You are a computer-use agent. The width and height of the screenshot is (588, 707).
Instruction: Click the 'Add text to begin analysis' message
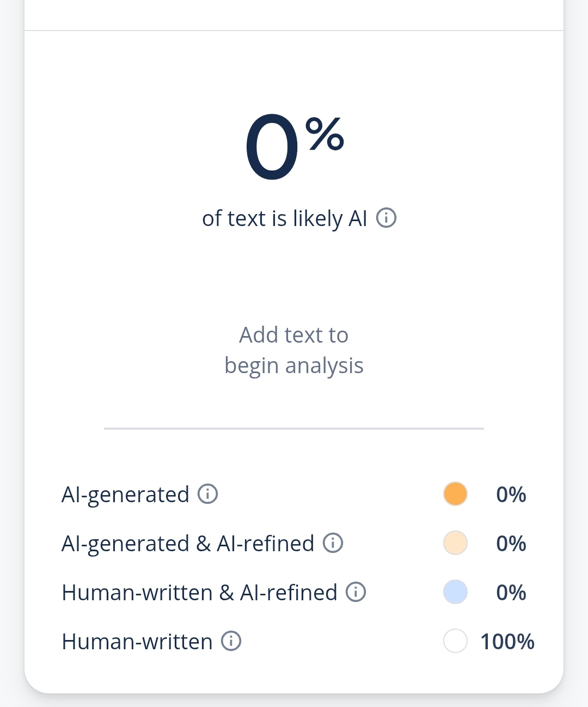(x=294, y=350)
